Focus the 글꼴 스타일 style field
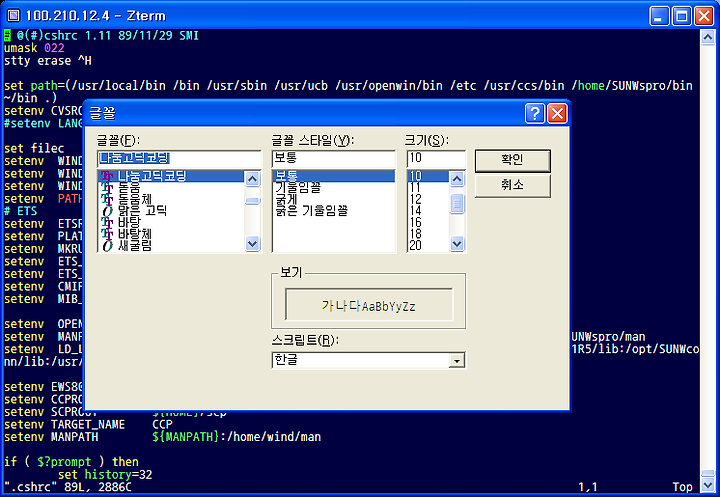The height and width of the screenshot is (497, 720). [333, 158]
